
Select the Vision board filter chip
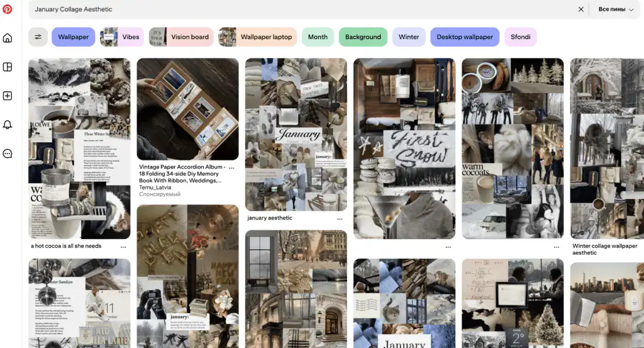tap(181, 37)
